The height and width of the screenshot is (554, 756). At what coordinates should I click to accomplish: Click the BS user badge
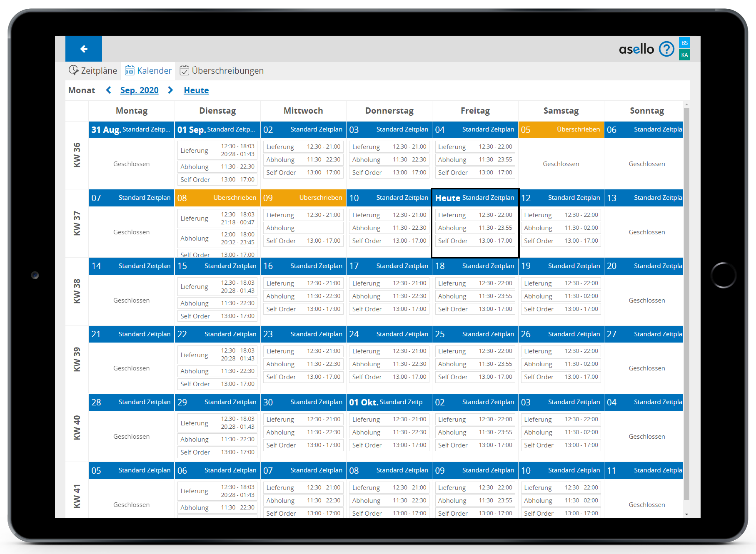click(684, 43)
